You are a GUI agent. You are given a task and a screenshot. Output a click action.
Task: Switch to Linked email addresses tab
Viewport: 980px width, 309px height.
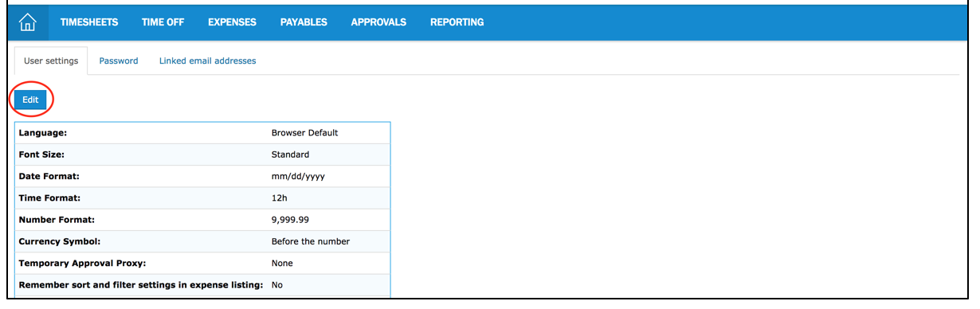click(x=208, y=61)
